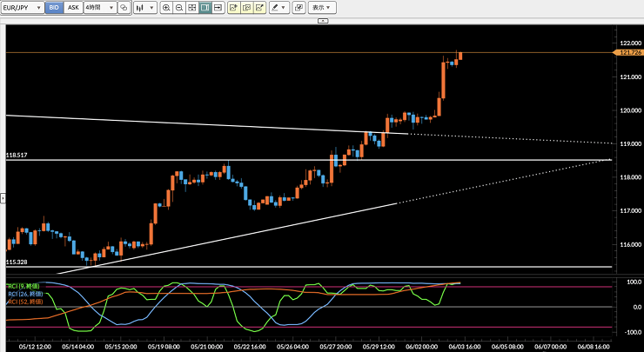This screenshot has width=644, height=352.
Task: Toggle the right margin display icon
Action: pos(205,7)
